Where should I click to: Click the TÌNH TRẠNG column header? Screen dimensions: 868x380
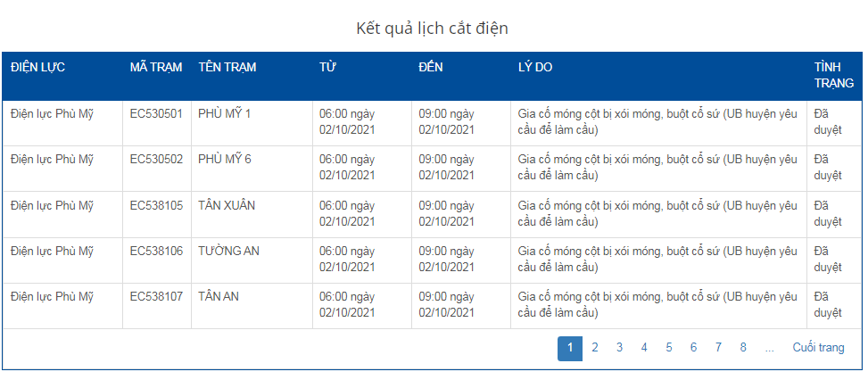point(833,75)
